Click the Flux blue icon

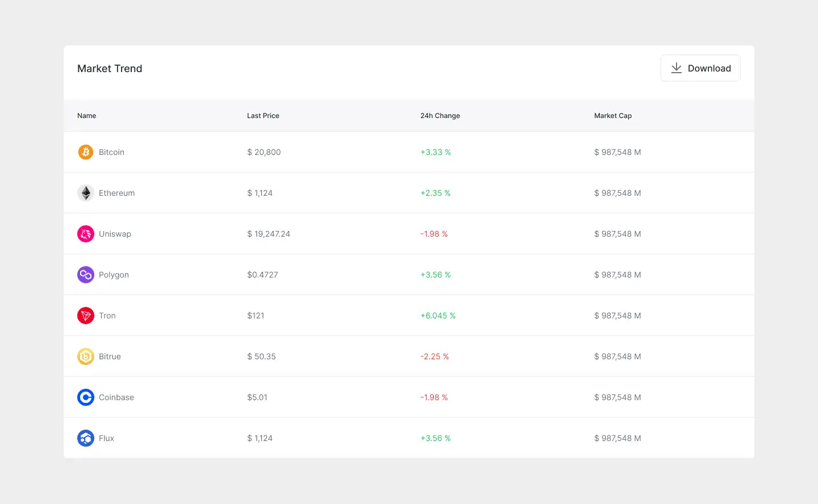86,438
